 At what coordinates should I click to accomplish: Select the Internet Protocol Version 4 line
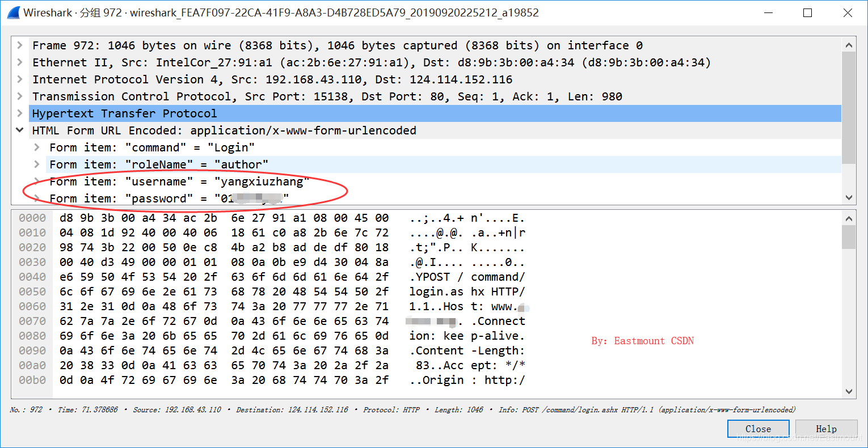click(435, 79)
